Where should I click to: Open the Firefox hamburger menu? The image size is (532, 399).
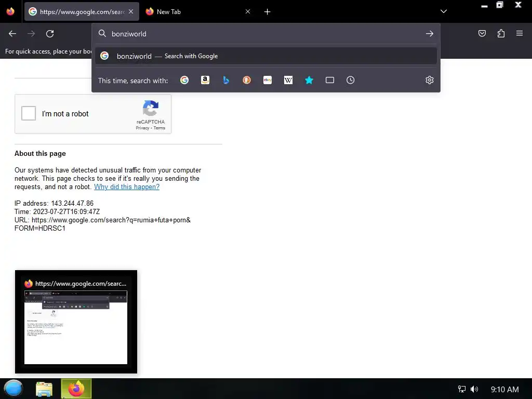pos(520,33)
